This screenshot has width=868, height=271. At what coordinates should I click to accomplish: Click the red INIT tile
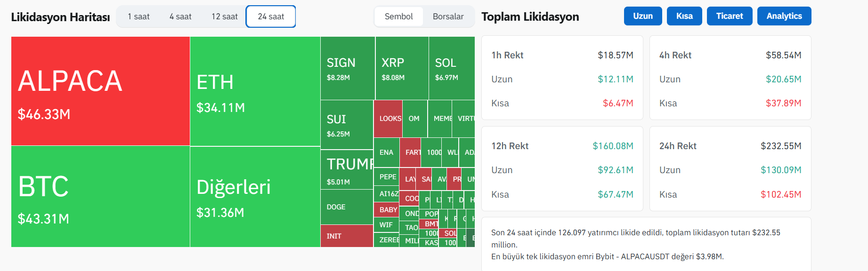point(347,236)
